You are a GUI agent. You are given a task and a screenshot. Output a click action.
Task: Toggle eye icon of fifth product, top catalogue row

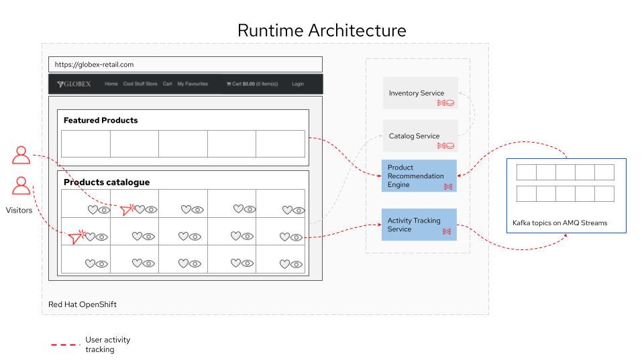299,210
